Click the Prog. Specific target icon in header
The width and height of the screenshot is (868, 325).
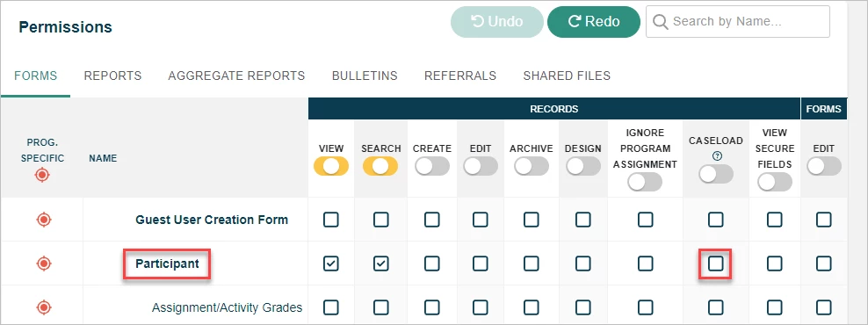tap(43, 176)
